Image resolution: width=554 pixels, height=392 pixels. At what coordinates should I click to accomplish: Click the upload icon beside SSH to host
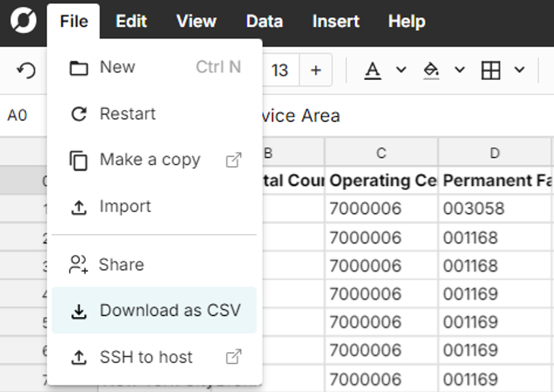[x=79, y=357]
